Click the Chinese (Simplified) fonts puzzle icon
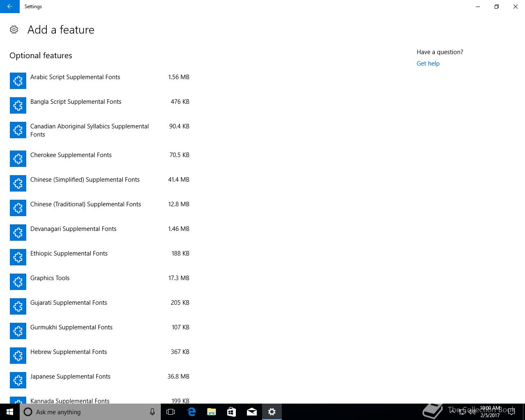Screen dimensions: 525x420 [18, 183]
